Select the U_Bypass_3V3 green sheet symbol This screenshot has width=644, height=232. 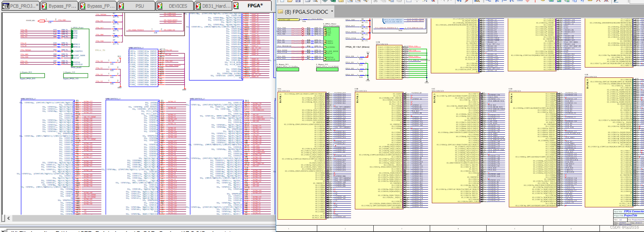tap(288, 69)
